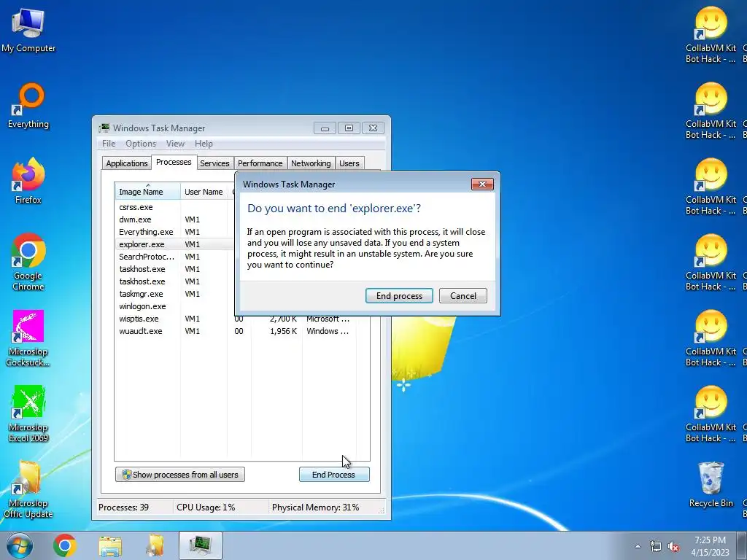
Task: Open the My Computer desktop icon
Action: [28, 30]
